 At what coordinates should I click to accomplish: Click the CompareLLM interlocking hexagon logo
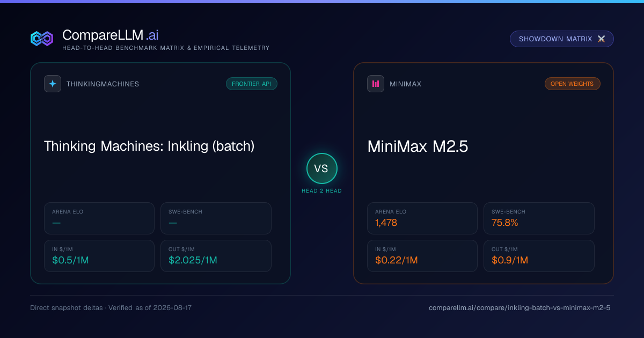tap(42, 39)
